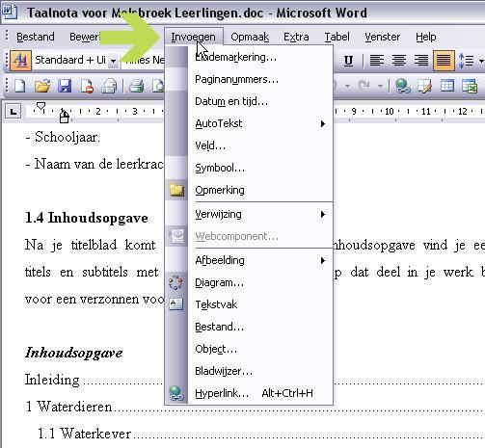
Task: Open the Styles and Formatting pane icon
Action: pyautogui.click(x=20, y=60)
